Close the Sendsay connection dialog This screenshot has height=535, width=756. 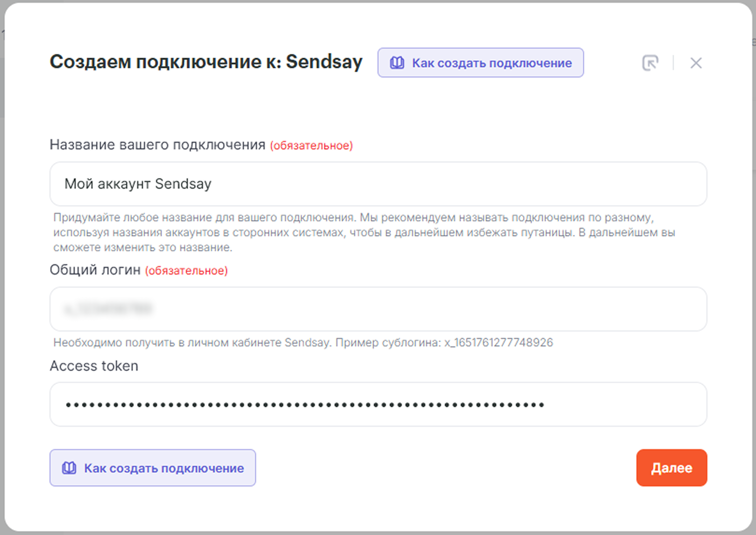pos(696,63)
